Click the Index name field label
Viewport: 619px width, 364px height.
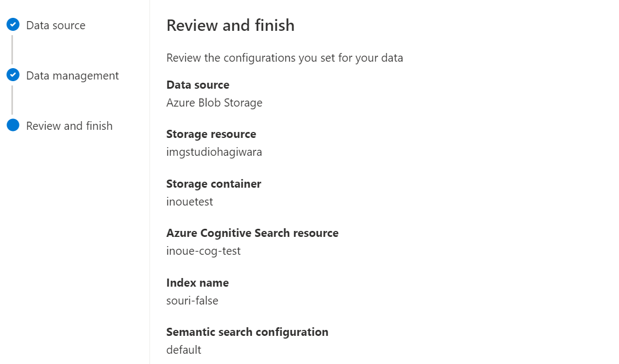point(197,283)
